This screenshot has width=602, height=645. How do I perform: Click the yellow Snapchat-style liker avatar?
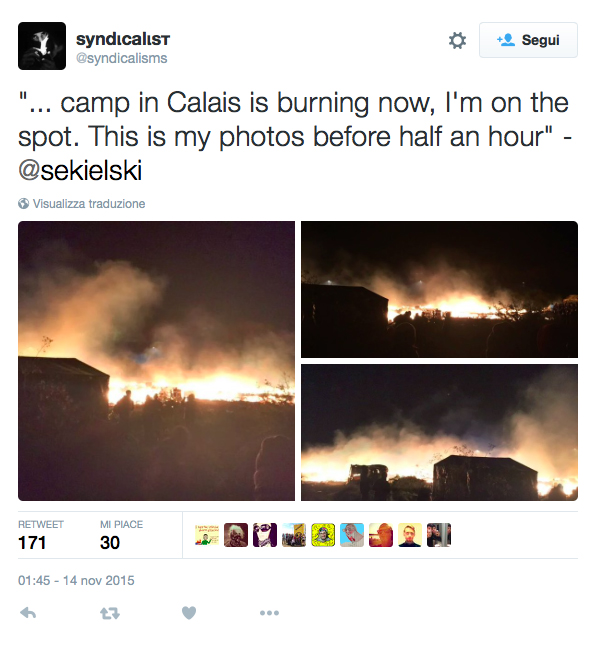pos(323,535)
